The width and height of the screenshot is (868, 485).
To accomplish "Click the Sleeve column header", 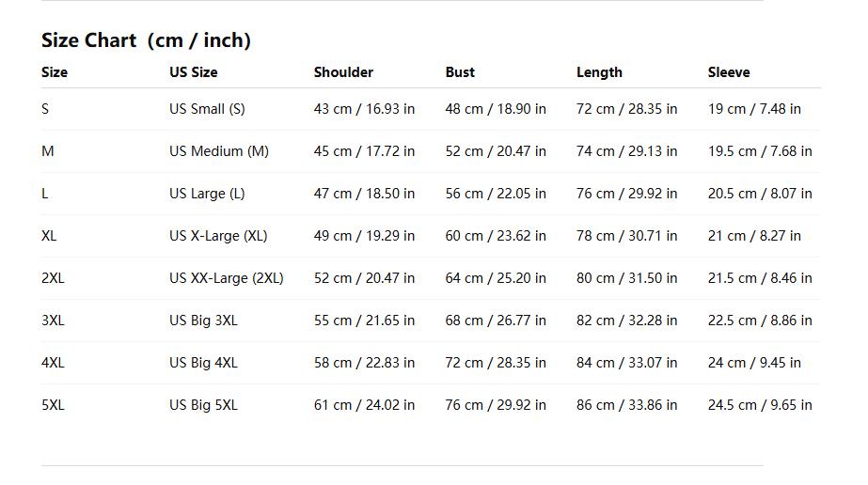I will click(x=729, y=72).
